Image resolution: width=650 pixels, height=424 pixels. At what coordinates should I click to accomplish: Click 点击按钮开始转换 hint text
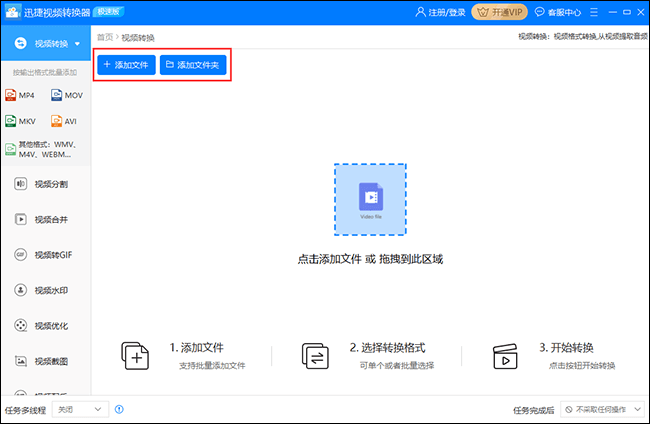tap(582, 366)
